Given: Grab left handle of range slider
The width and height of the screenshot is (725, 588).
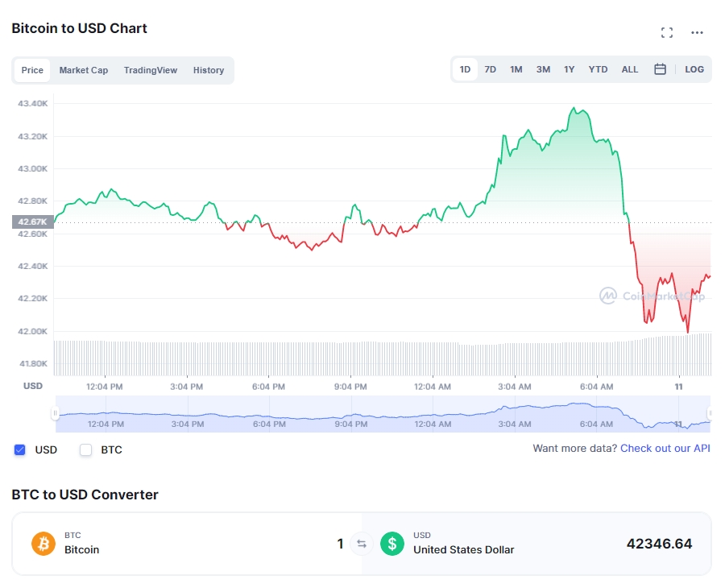Looking at the screenshot, I should pos(55,414).
